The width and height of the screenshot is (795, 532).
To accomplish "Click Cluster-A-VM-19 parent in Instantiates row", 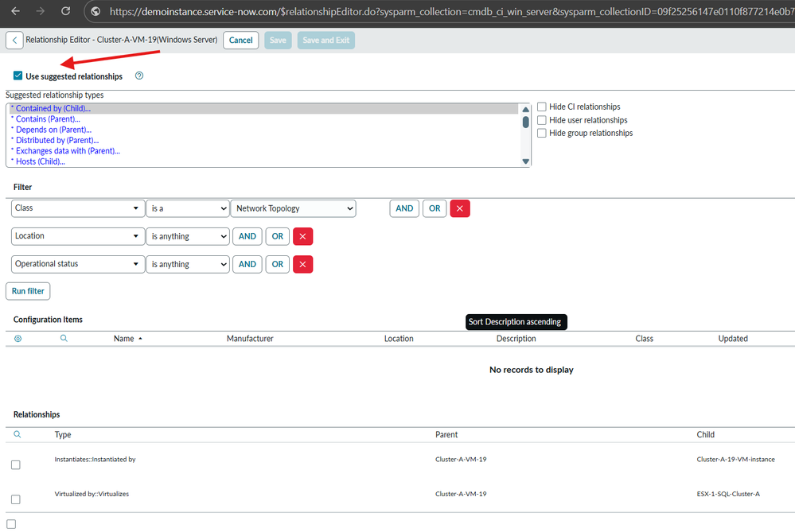I will 461,459.
